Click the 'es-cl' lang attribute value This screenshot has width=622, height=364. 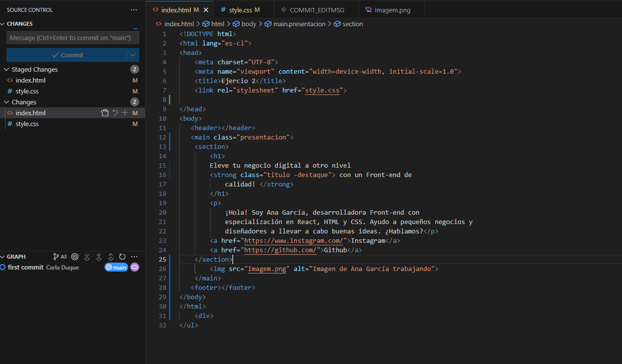pos(235,44)
